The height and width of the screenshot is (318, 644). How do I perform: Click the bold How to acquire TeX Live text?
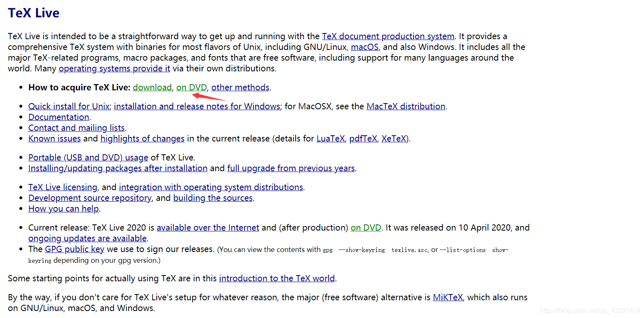tap(79, 87)
